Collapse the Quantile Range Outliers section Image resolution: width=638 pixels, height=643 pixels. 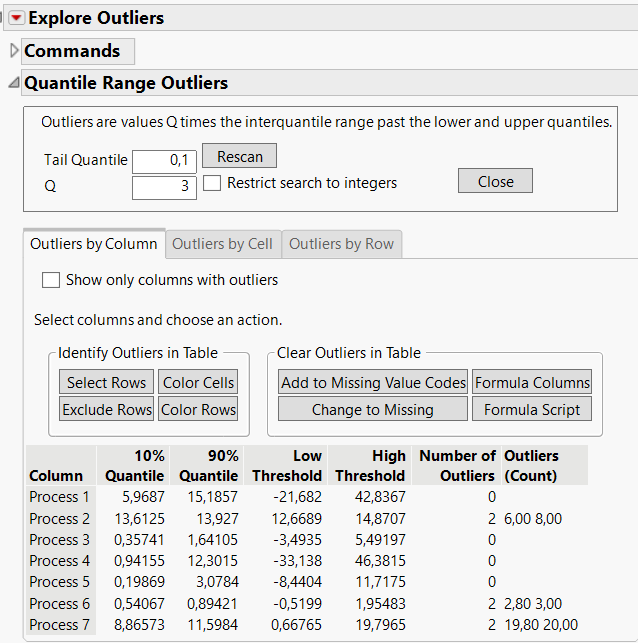point(13,84)
